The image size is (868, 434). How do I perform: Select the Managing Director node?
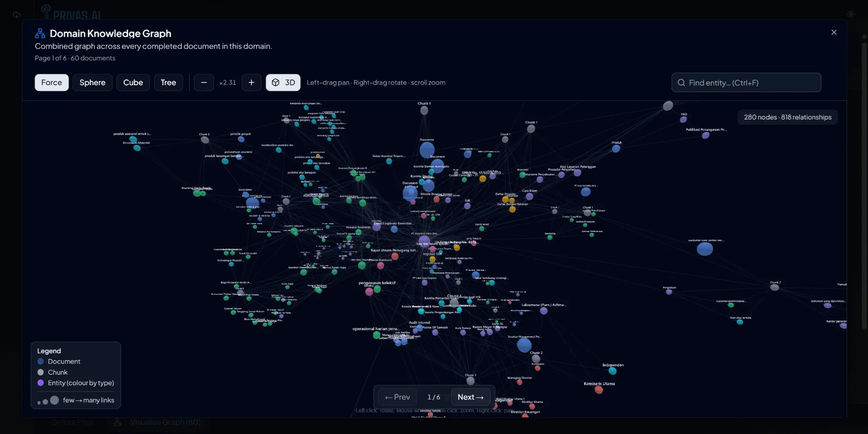coord(519,382)
